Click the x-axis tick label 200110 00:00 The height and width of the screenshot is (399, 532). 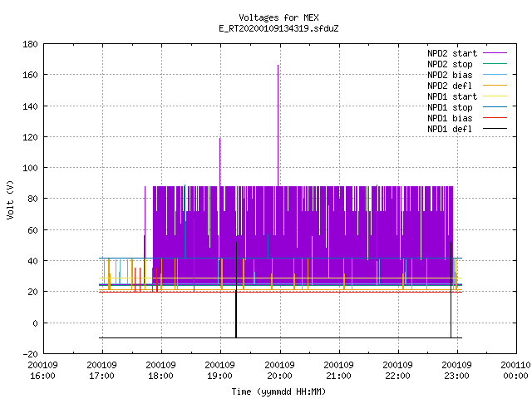515,371
